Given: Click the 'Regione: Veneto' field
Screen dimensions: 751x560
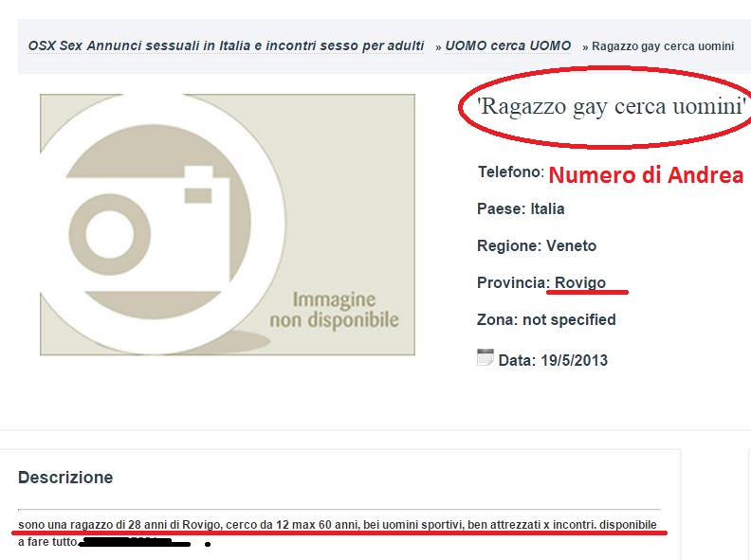Looking at the screenshot, I should (537, 245).
